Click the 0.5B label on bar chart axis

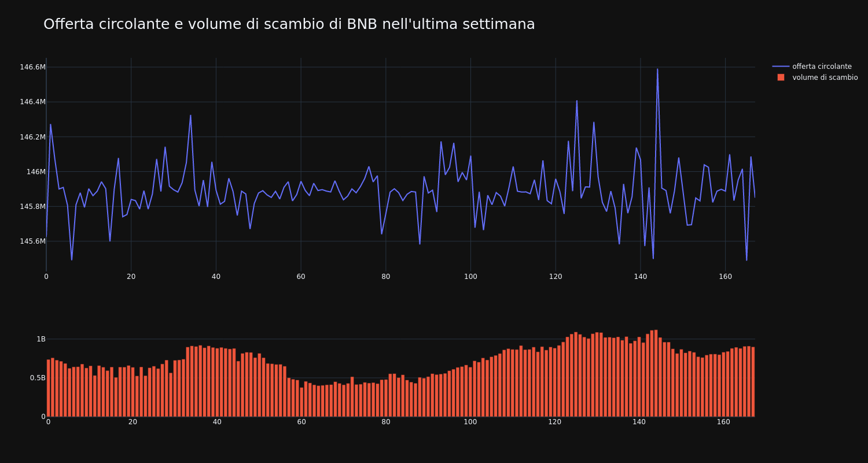click(38, 378)
